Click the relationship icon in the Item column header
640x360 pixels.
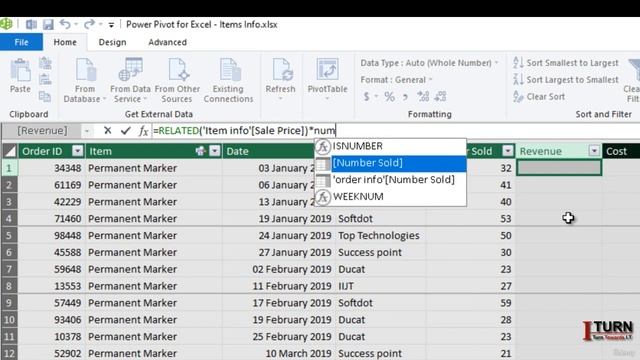(x=200, y=151)
